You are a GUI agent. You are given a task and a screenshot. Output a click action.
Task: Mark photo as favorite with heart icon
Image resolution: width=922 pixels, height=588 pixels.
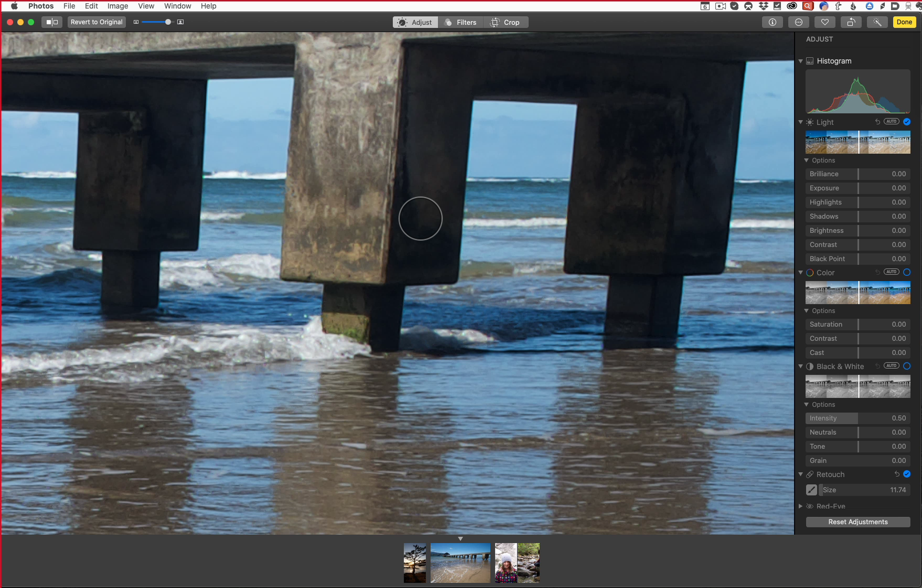(825, 22)
